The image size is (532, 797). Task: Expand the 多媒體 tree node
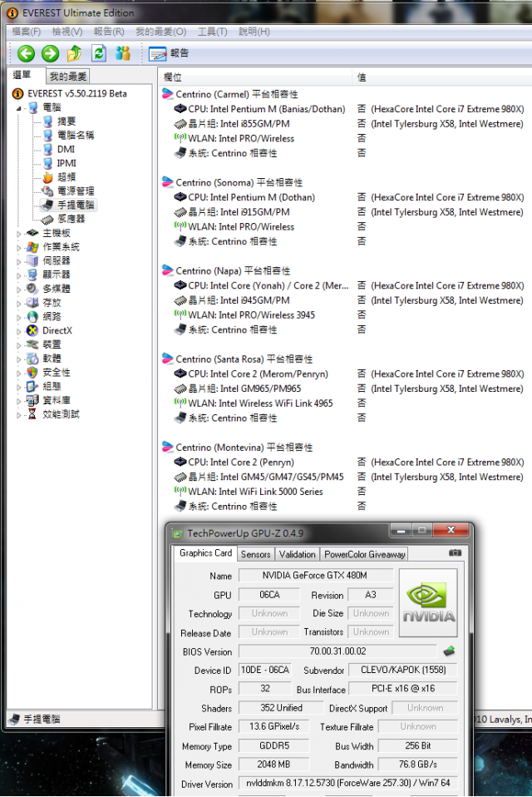pyautogui.click(x=18, y=290)
